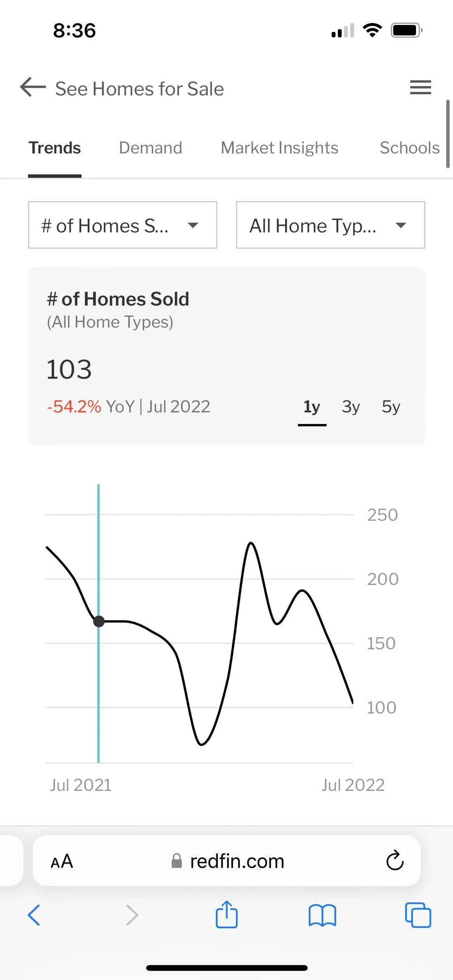Go to the Schools tab
Screen dimensions: 453x980
tap(410, 148)
